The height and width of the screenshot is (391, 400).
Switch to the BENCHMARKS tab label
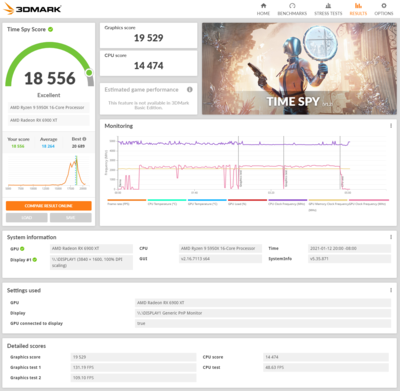pyautogui.click(x=292, y=13)
